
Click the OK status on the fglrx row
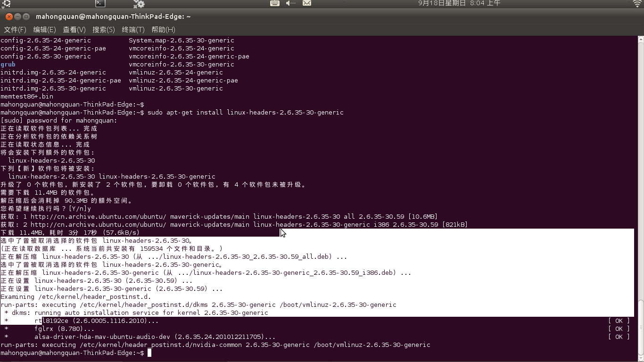[x=619, y=329]
